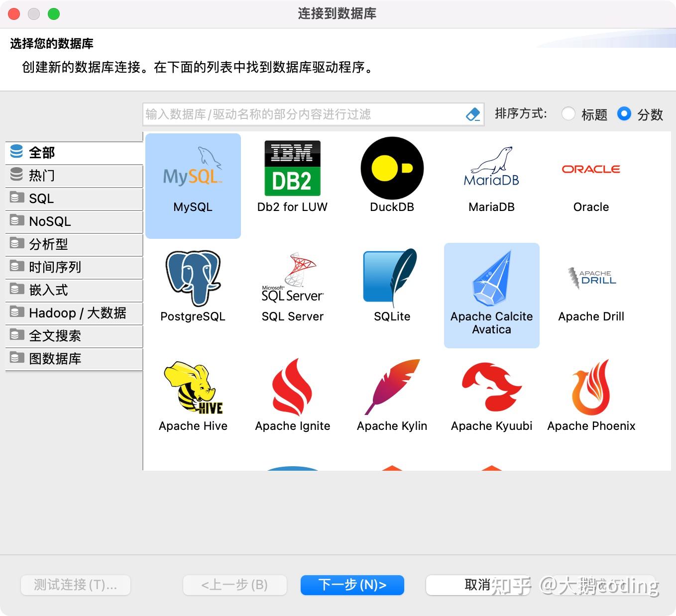
Task: Open the 嵌入式 category
Action: point(74,290)
